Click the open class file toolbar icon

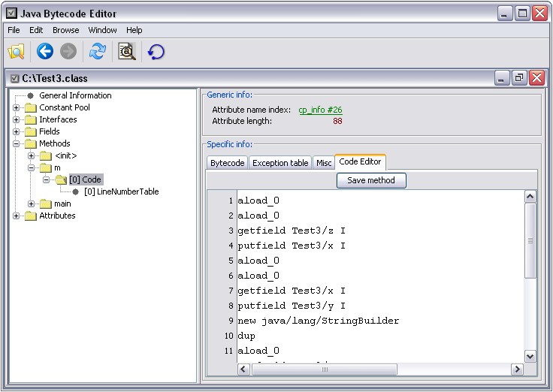tap(17, 52)
